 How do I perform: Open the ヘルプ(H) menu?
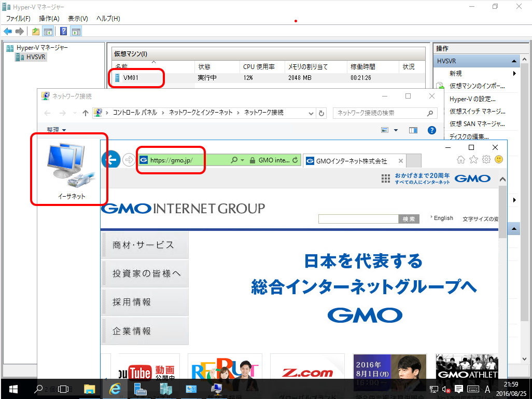pyautogui.click(x=108, y=19)
